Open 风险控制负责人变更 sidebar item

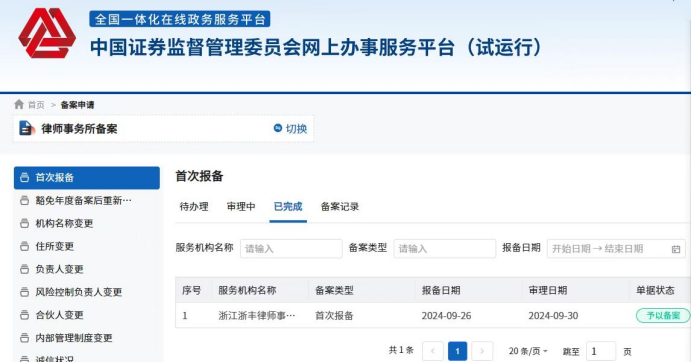coord(86,292)
